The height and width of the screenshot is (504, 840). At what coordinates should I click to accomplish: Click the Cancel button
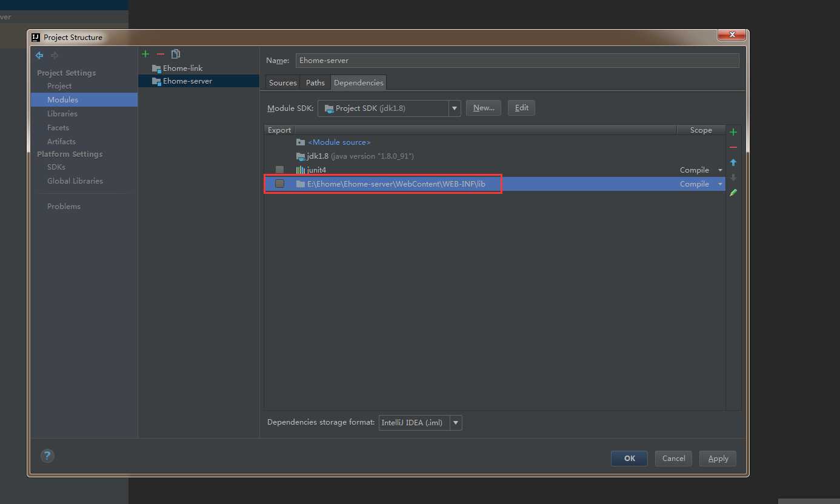pos(673,459)
